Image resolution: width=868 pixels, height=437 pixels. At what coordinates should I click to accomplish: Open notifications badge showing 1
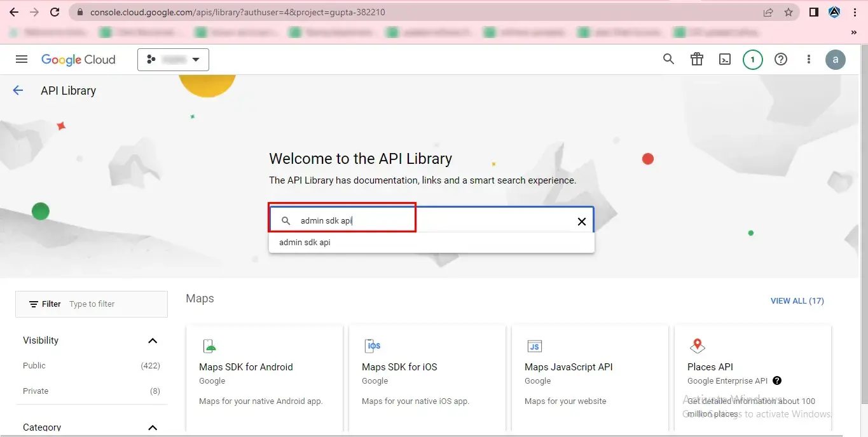[753, 60]
